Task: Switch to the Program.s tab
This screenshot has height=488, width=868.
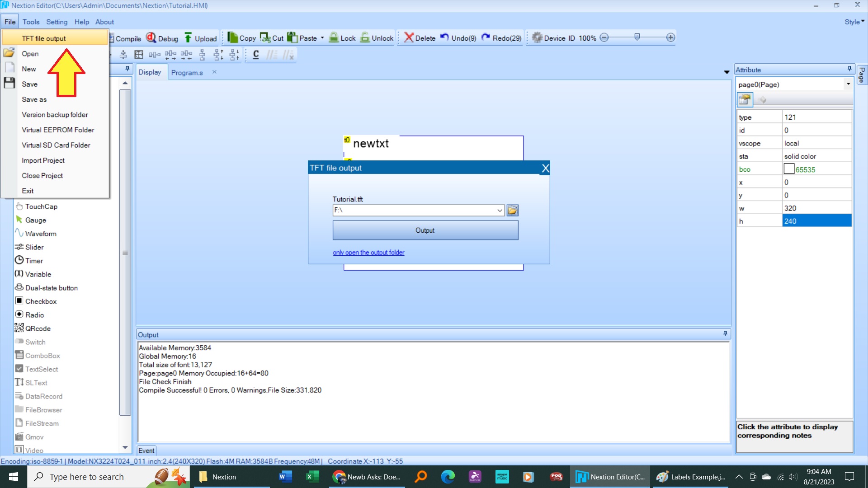Action: tap(187, 73)
